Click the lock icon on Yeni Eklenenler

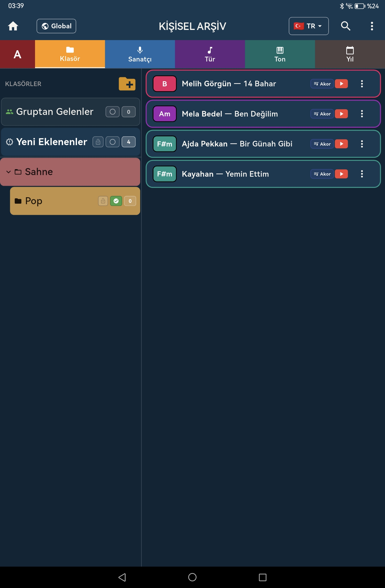point(98,142)
